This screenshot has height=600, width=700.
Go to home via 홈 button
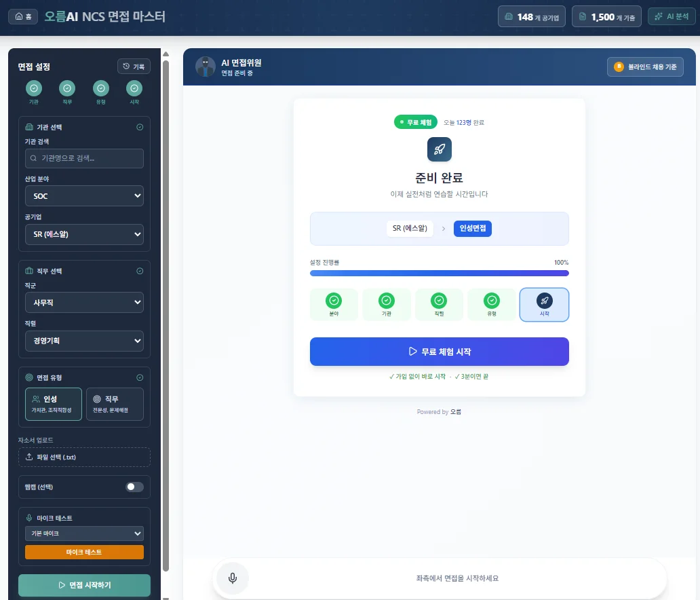click(x=23, y=16)
